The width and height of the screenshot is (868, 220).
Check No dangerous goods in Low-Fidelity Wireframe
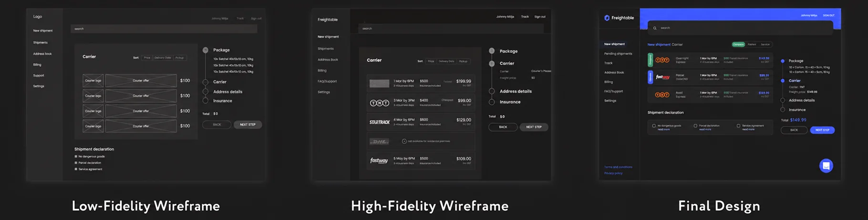[76, 156]
